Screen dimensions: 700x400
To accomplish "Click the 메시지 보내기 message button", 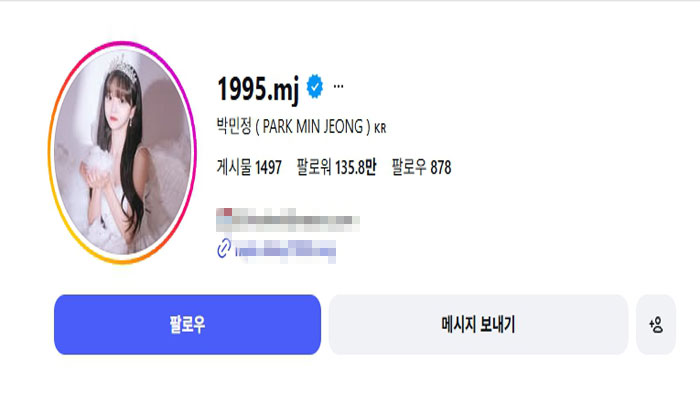I will pyautogui.click(x=478, y=325).
